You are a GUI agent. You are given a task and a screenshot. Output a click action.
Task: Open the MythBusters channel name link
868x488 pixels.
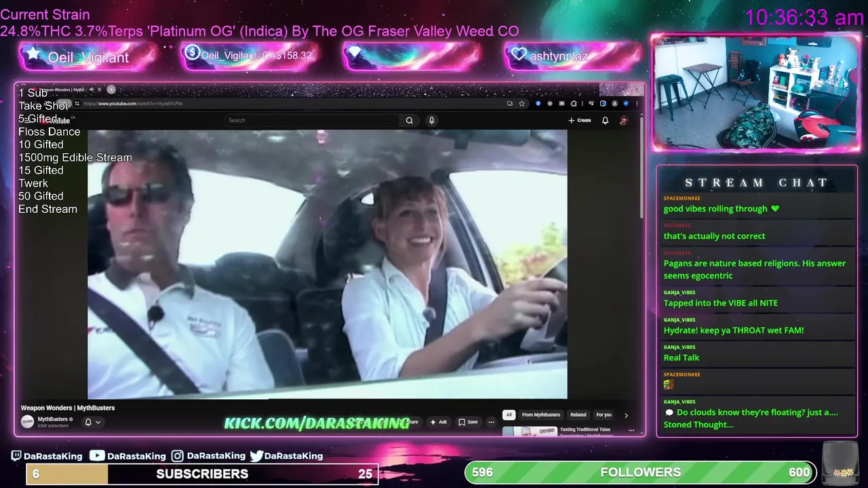coord(53,419)
